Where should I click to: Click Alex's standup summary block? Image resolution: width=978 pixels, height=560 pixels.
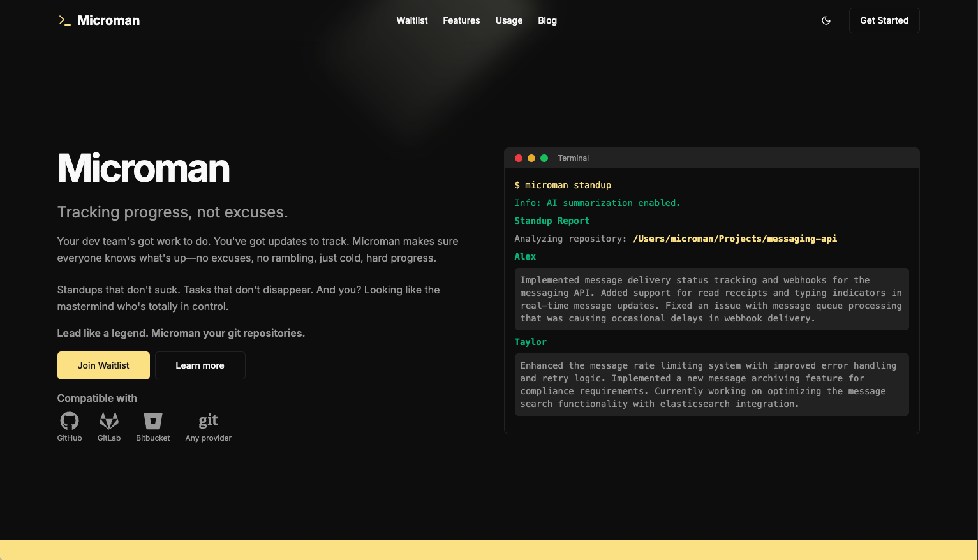click(711, 299)
